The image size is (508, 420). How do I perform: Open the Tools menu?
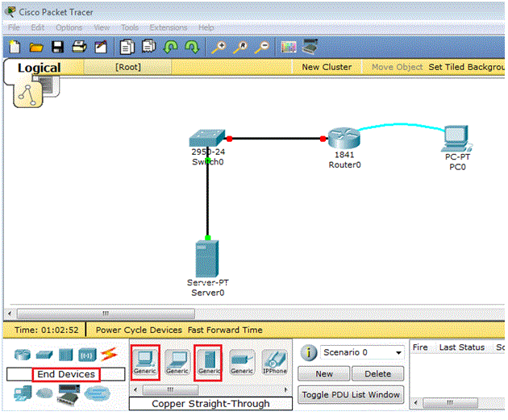(130, 27)
